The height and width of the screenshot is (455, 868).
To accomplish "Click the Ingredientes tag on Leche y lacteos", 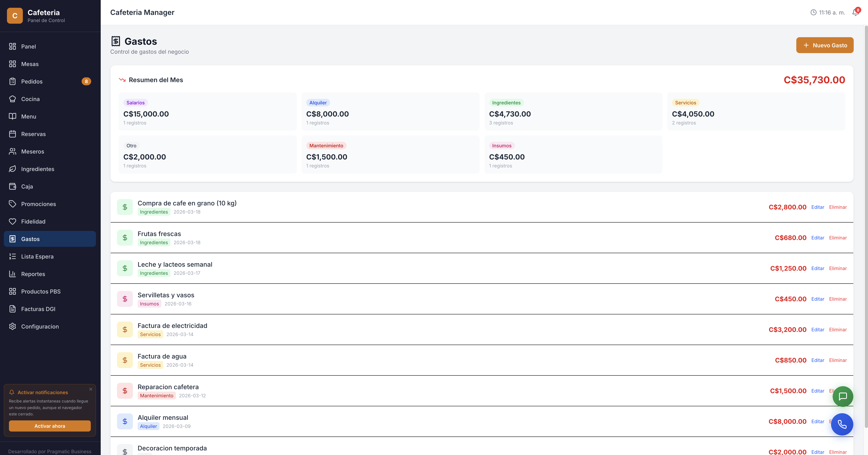I will point(154,273).
